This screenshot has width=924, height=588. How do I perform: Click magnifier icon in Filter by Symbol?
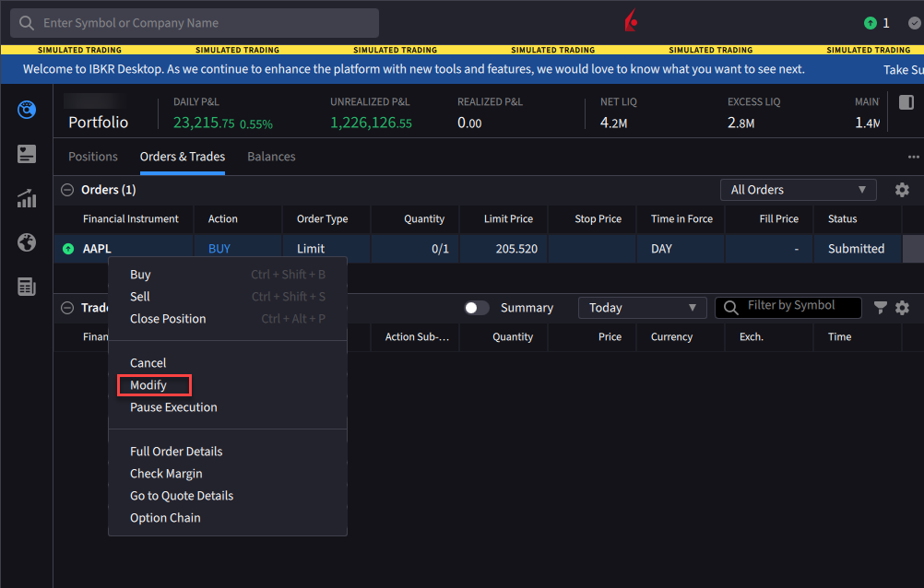coord(730,308)
